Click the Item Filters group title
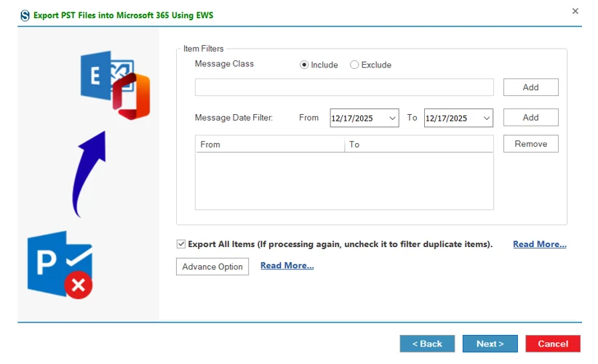This screenshot has height=364, width=598. pyautogui.click(x=203, y=49)
